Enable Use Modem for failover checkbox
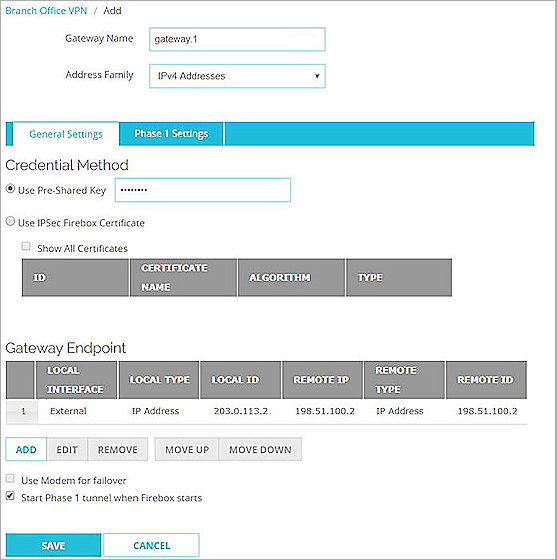Image resolution: width=557 pixels, height=560 pixels. [10, 479]
